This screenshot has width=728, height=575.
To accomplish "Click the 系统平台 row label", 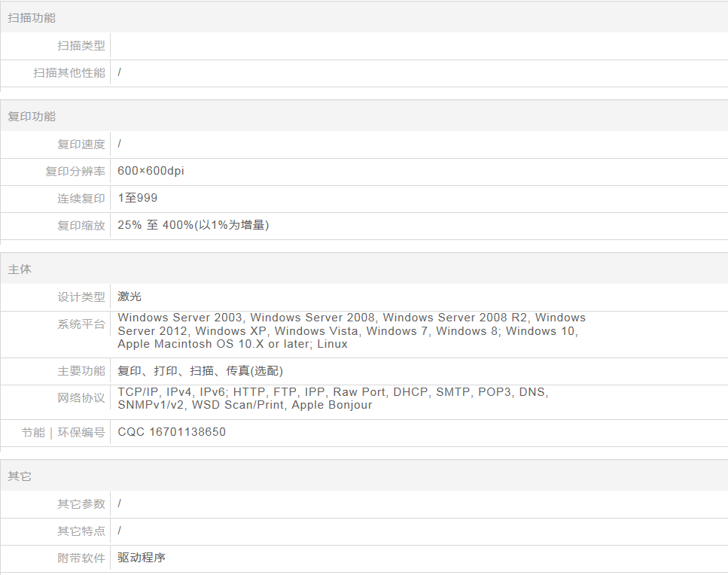I will coord(81,324).
